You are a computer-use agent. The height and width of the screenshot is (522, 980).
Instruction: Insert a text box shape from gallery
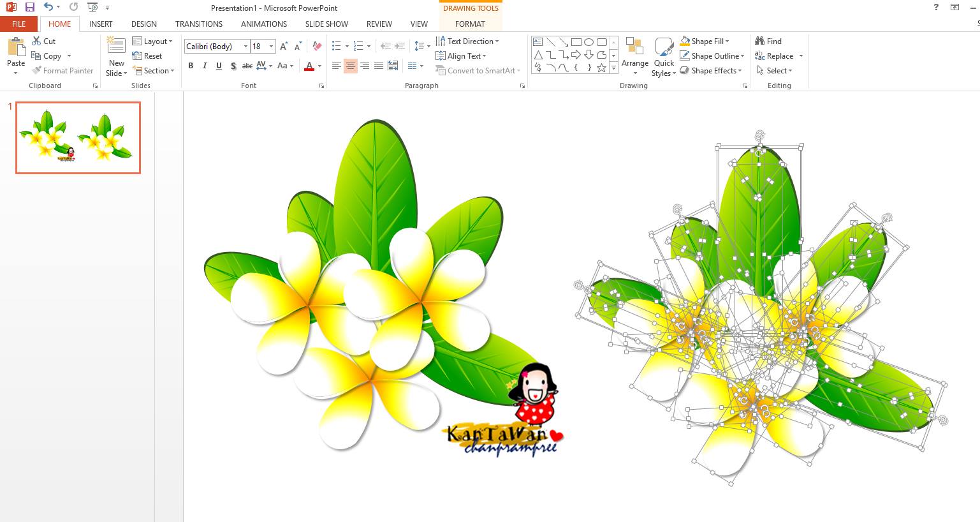[x=538, y=42]
